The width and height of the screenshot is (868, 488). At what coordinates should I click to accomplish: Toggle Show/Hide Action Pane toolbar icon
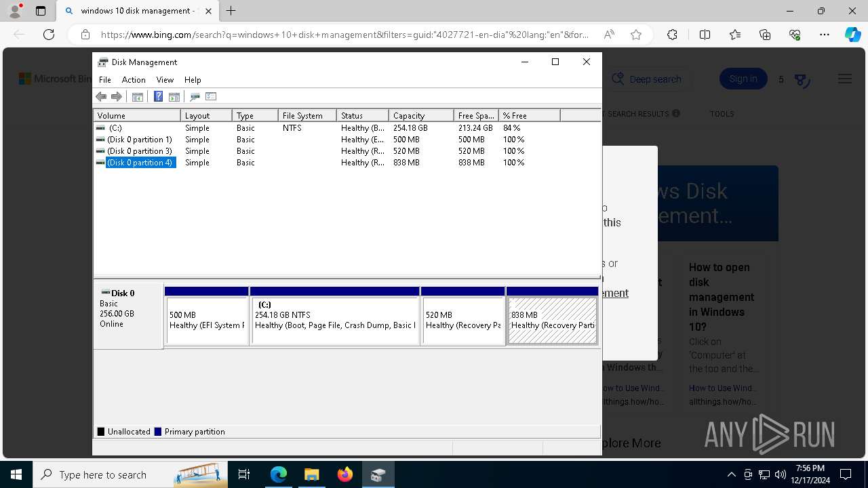174,97
